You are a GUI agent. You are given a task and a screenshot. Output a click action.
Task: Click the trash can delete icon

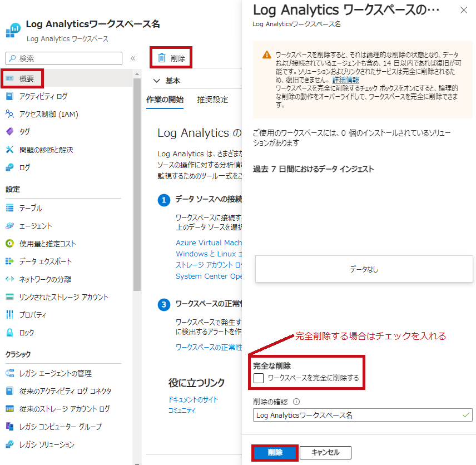(x=162, y=58)
